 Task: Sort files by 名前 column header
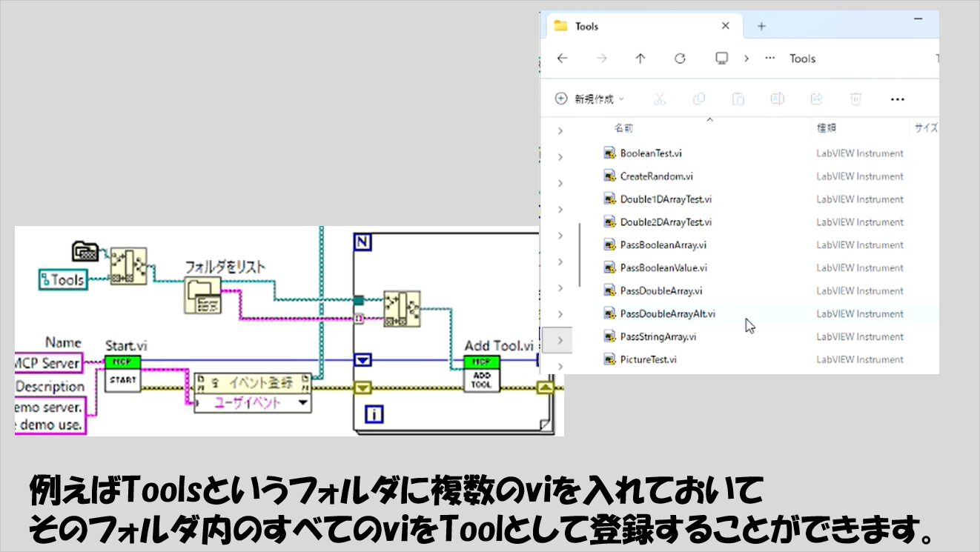[x=624, y=128]
